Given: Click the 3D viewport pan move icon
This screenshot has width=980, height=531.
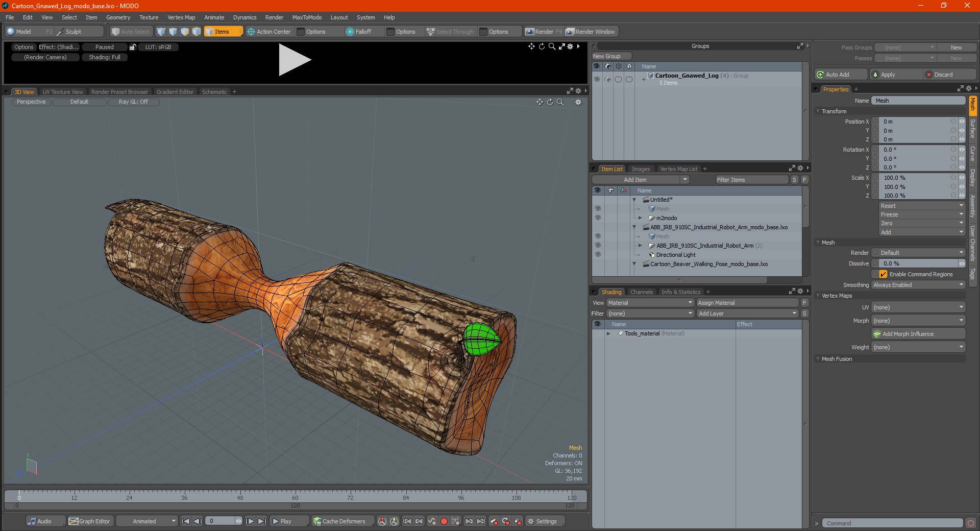Looking at the screenshot, I should [540, 102].
